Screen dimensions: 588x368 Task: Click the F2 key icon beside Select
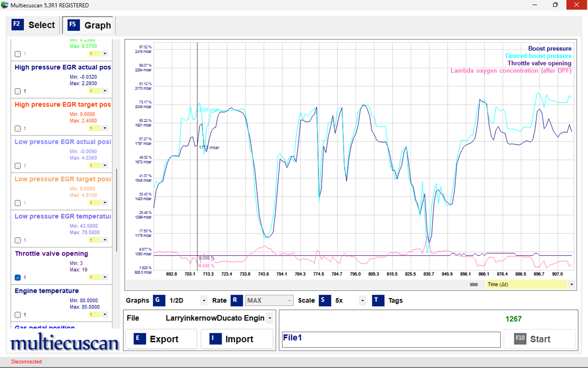[x=17, y=24]
